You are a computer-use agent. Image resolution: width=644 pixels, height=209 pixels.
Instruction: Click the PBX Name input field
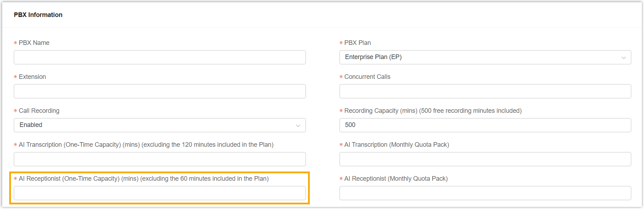tap(159, 57)
